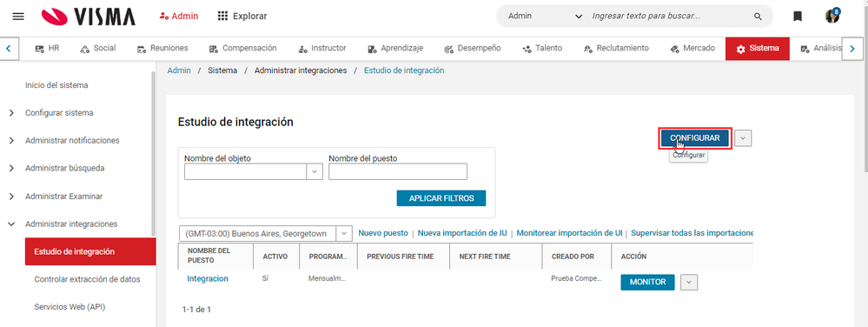Click the Configurar button
This screenshot has height=327, width=868.
695,138
